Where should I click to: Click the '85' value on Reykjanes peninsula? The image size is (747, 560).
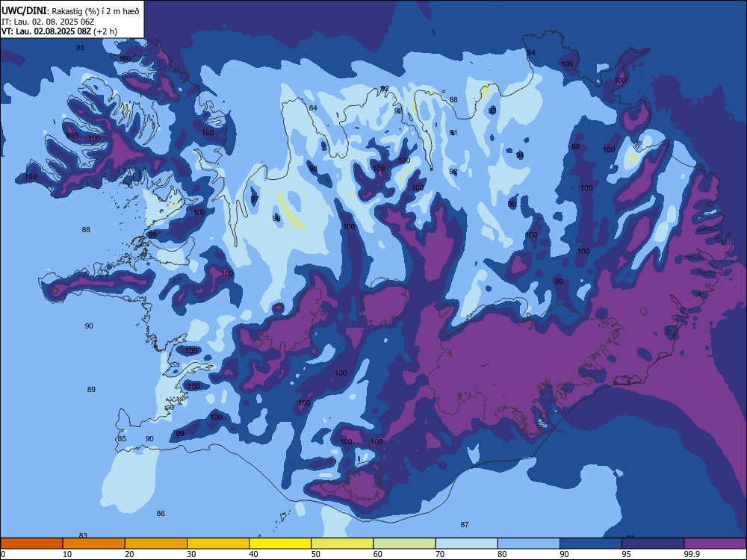pyautogui.click(x=122, y=439)
